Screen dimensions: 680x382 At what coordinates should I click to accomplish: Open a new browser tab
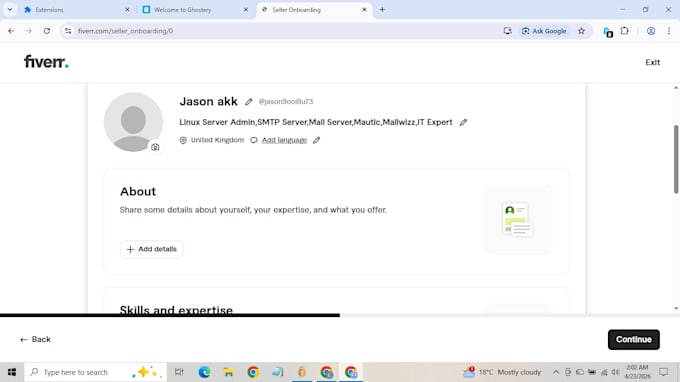[382, 10]
